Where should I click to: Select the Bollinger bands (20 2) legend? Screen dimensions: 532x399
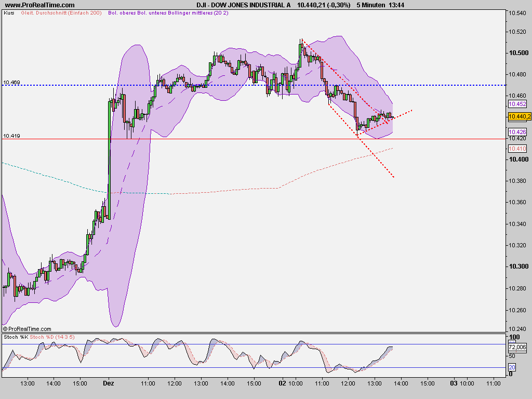point(168,13)
